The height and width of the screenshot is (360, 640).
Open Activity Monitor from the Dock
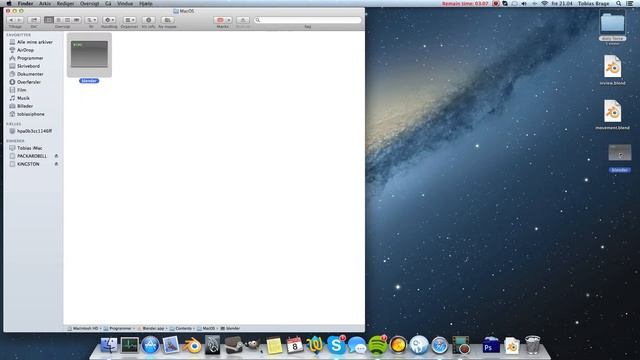[x=129, y=345]
